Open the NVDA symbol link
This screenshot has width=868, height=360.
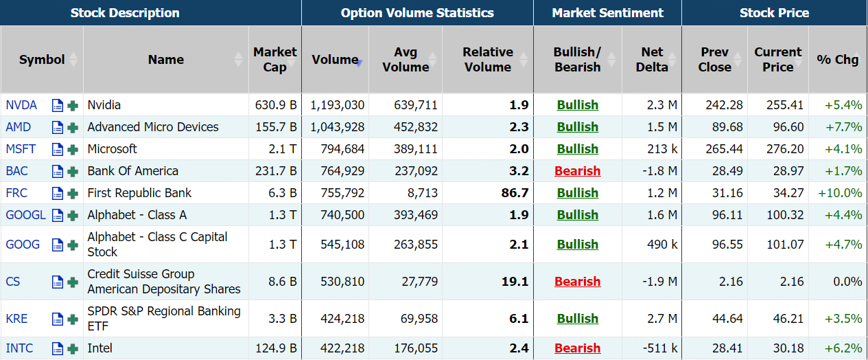(x=21, y=105)
